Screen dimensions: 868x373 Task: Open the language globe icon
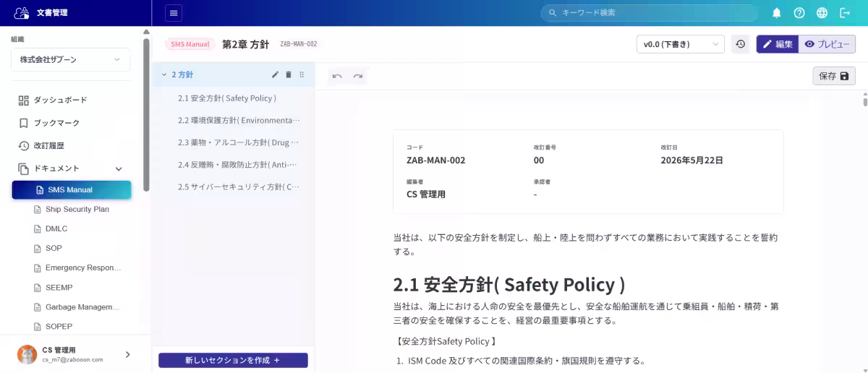[x=822, y=13]
